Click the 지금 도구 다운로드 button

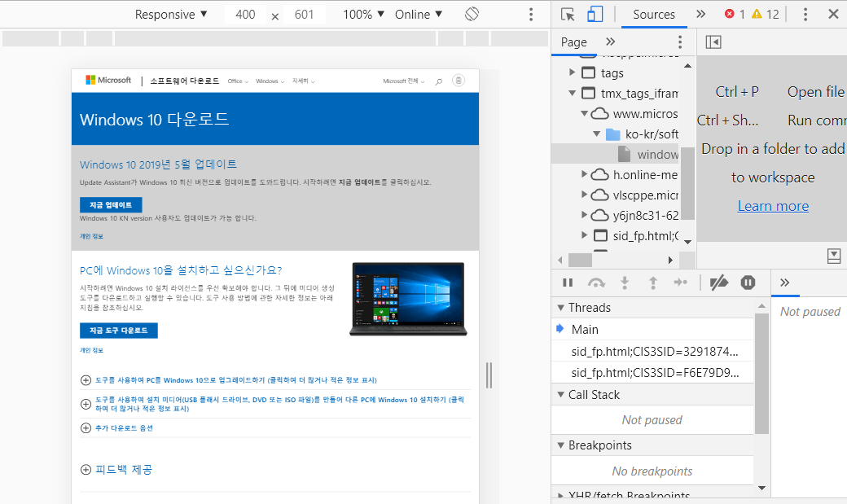point(119,331)
